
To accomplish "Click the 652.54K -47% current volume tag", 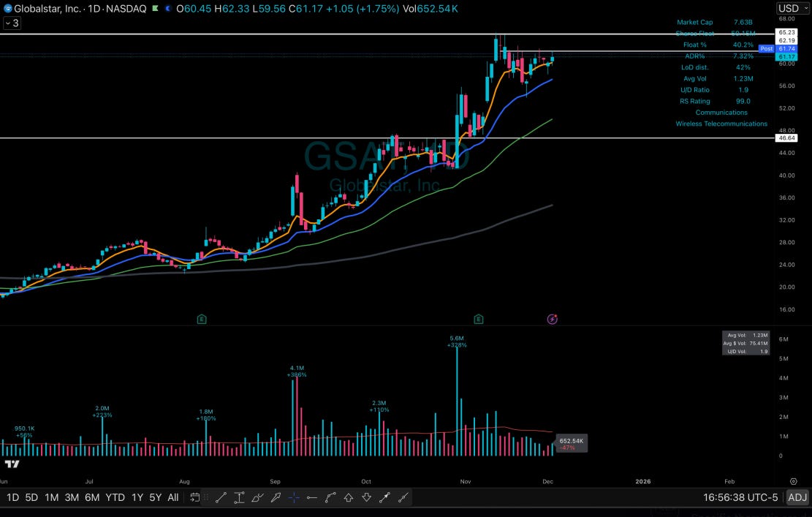I will pos(572,444).
